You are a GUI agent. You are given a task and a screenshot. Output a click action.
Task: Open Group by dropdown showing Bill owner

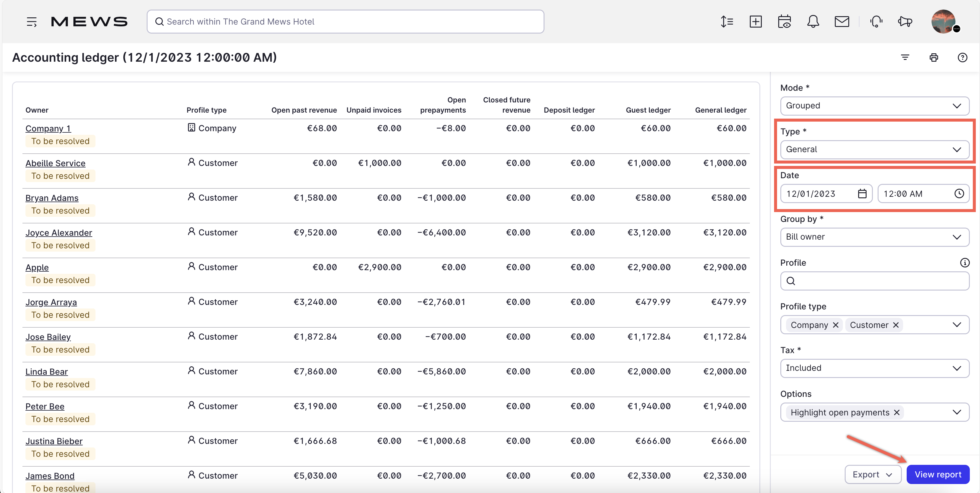point(874,237)
